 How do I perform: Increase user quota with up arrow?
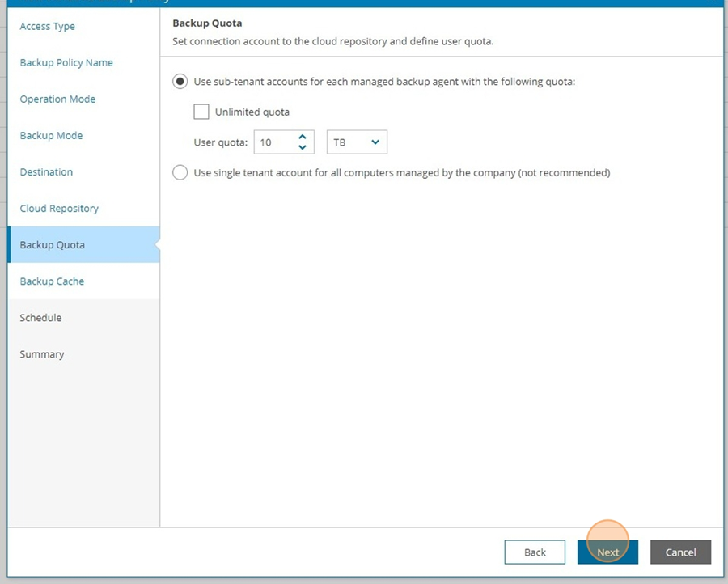[303, 137]
